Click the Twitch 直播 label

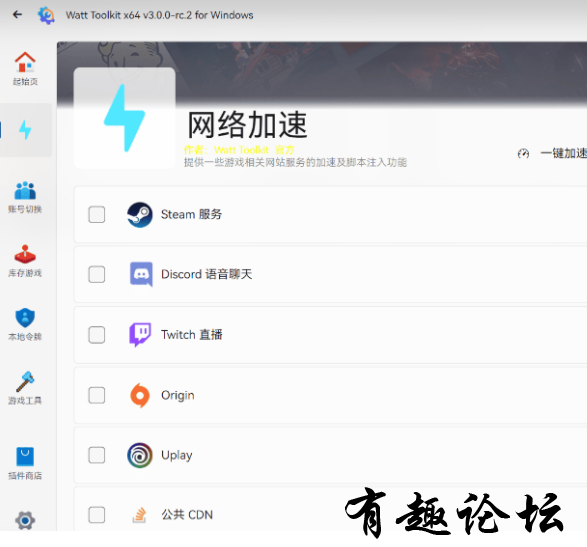tap(192, 335)
